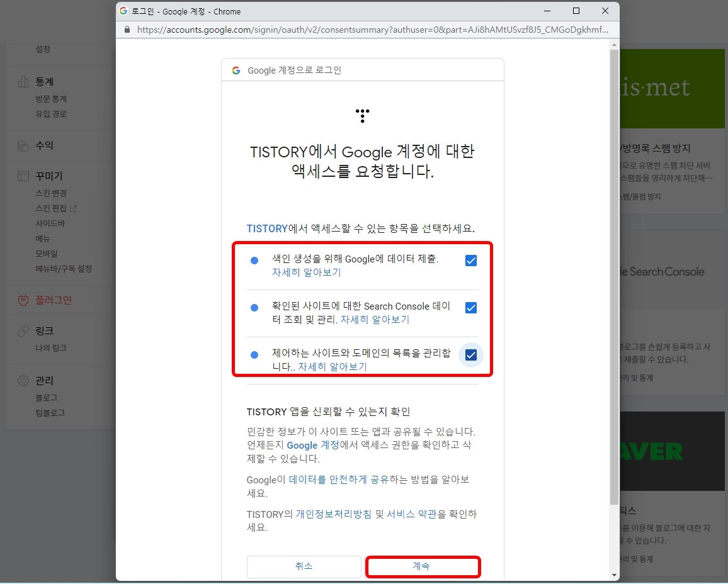Open 서비스 약관 terms link
The width and height of the screenshot is (728, 584).
tap(411, 514)
